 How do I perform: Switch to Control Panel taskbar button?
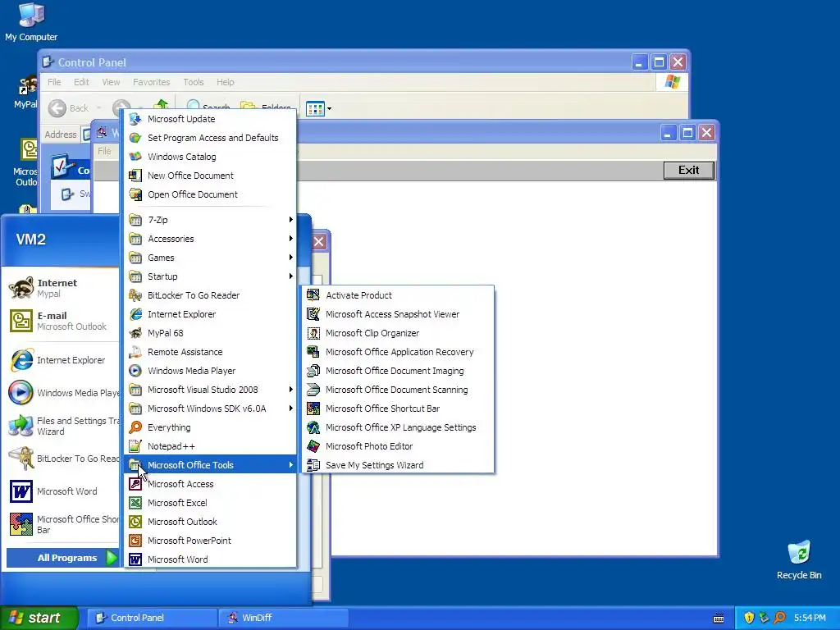pos(152,618)
